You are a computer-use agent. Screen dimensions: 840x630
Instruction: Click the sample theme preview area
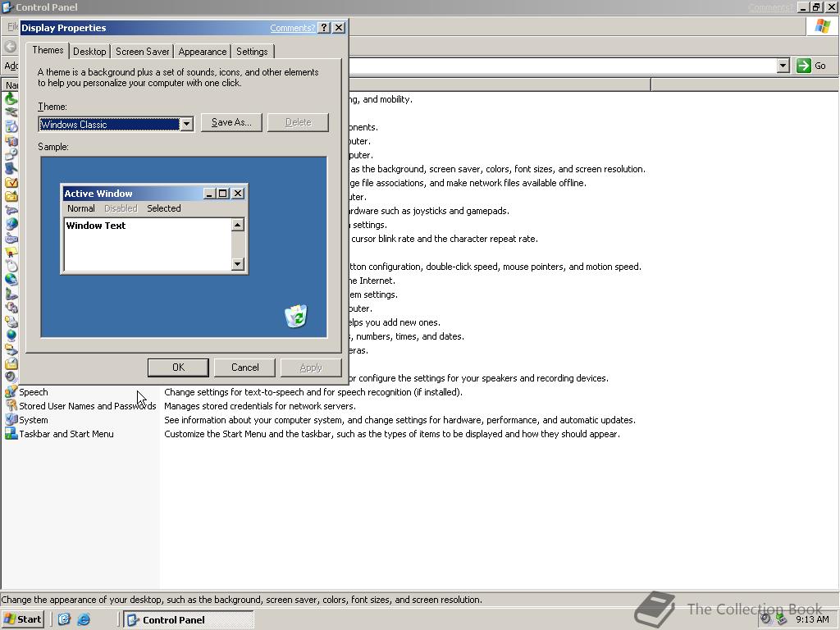coord(184,247)
